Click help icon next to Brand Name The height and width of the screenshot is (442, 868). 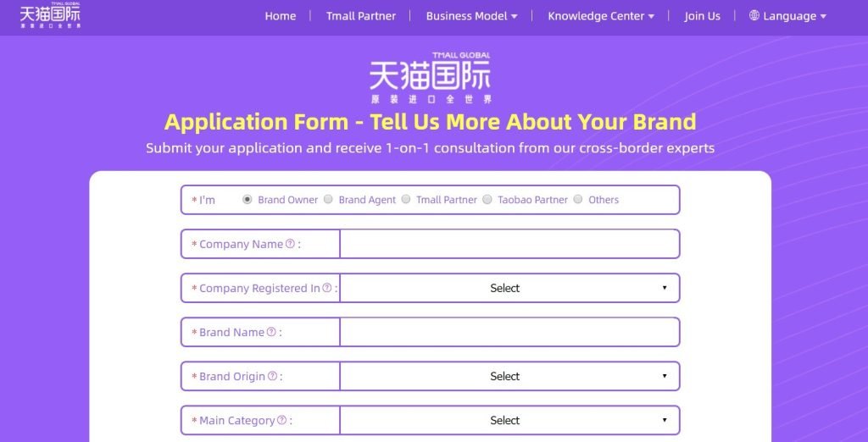[x=271, y=332]
